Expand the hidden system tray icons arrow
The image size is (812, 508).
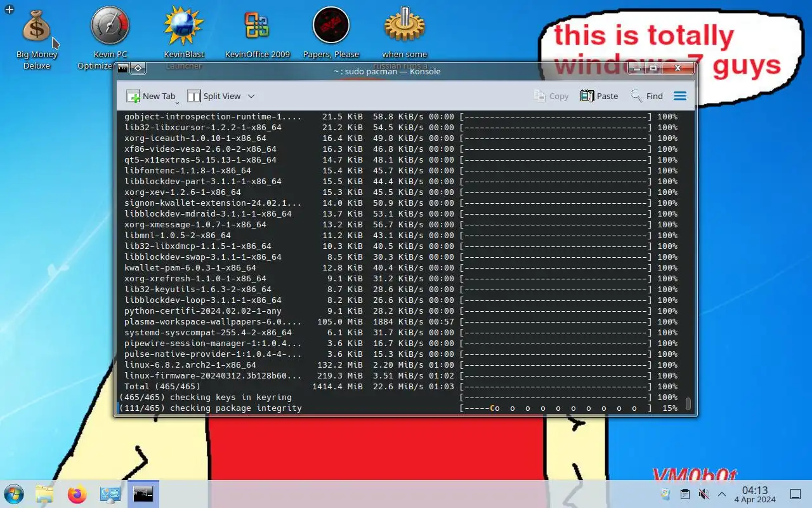pyautogui.click(x=722, y=494)
